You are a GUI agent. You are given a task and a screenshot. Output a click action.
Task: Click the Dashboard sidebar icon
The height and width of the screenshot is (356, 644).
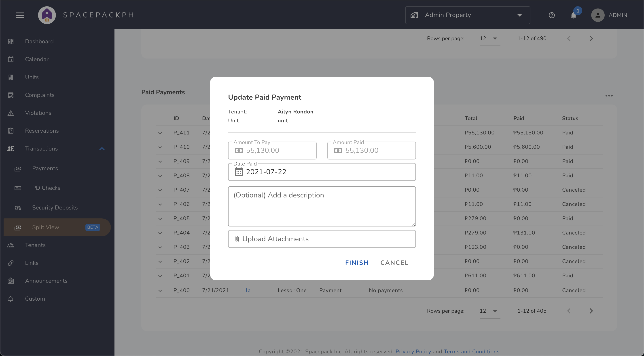(x=11, y=42)
